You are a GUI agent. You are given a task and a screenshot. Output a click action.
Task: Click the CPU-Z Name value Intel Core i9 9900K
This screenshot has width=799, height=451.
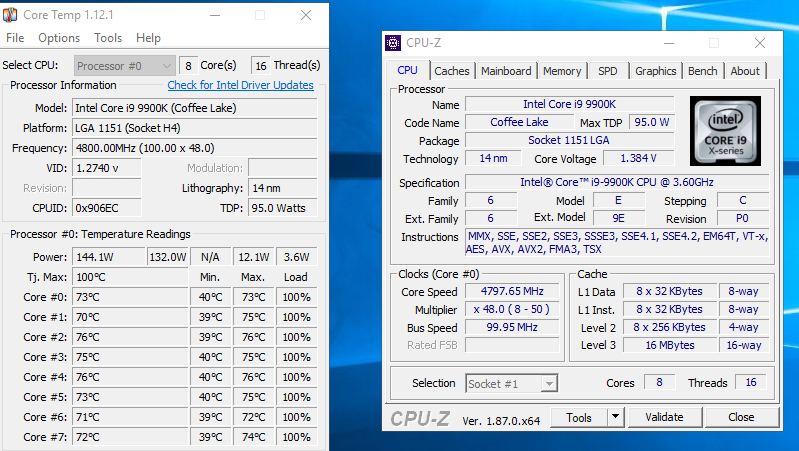570,104
